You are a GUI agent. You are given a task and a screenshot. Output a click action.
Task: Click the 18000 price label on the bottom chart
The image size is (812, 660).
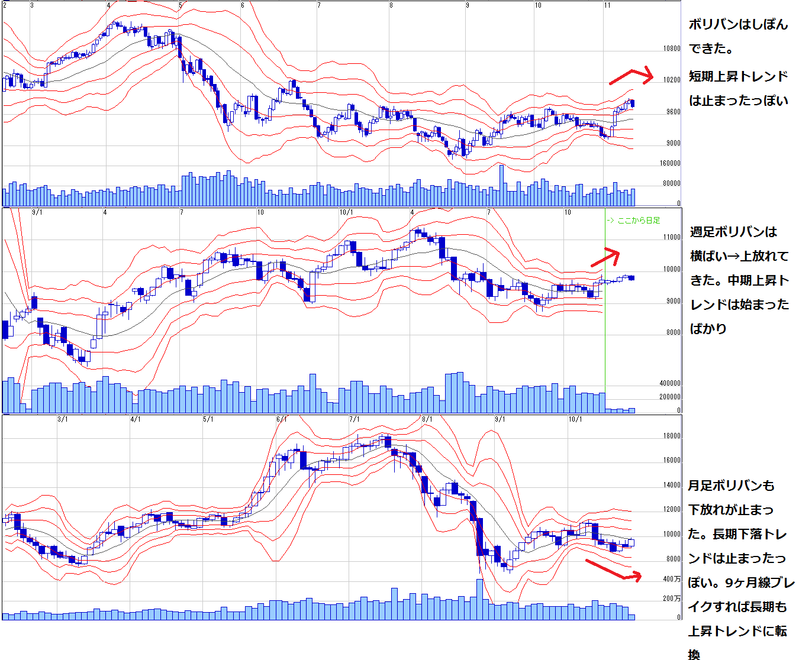[671, 436]
